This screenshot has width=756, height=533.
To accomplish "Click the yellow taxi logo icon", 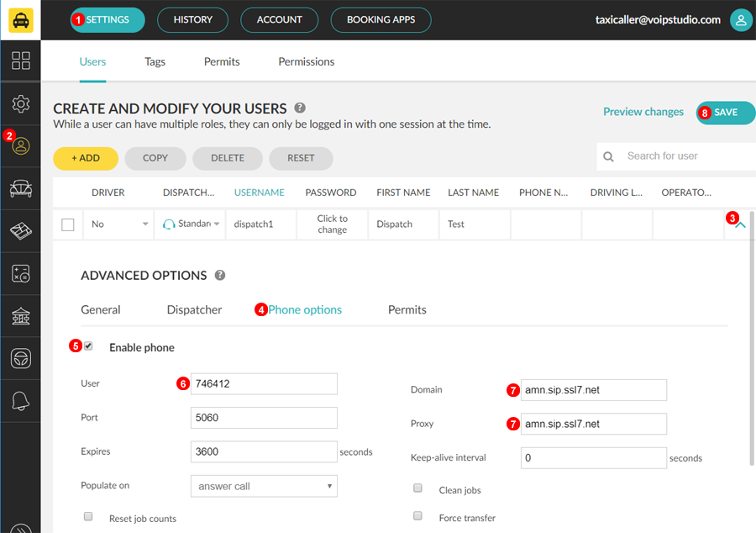I will pyautogui.click(x=21, y=20).
